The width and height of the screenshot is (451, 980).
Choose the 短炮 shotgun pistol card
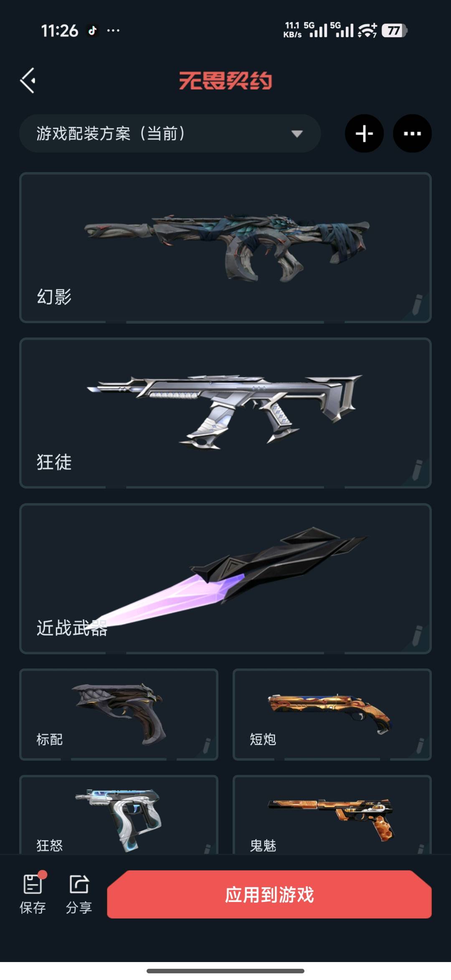332,714
